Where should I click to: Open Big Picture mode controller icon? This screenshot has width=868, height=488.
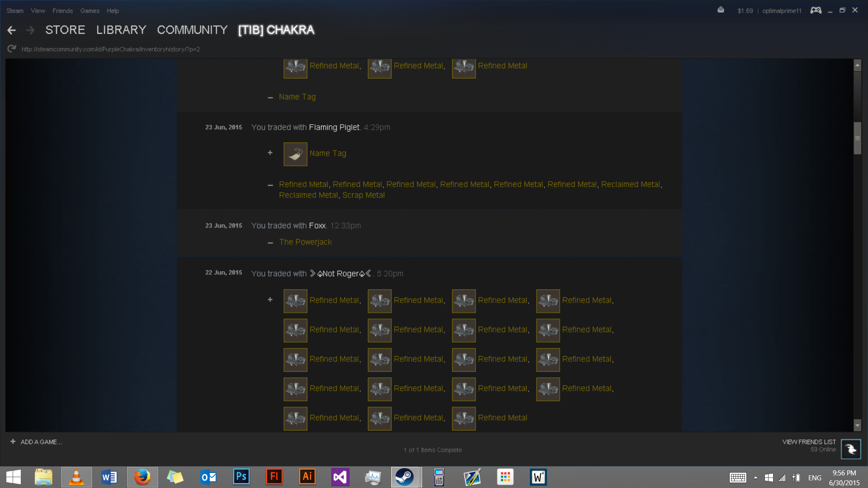coord(816,10)
